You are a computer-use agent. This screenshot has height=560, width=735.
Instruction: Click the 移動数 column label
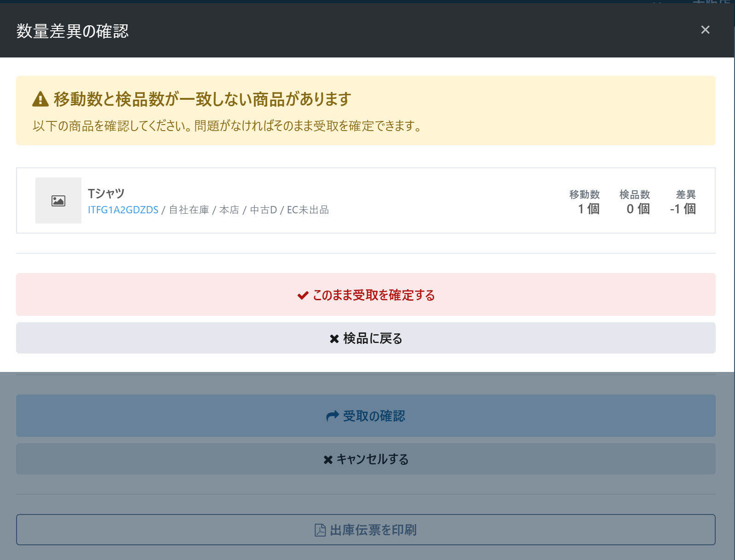click(x=585, y=194)
